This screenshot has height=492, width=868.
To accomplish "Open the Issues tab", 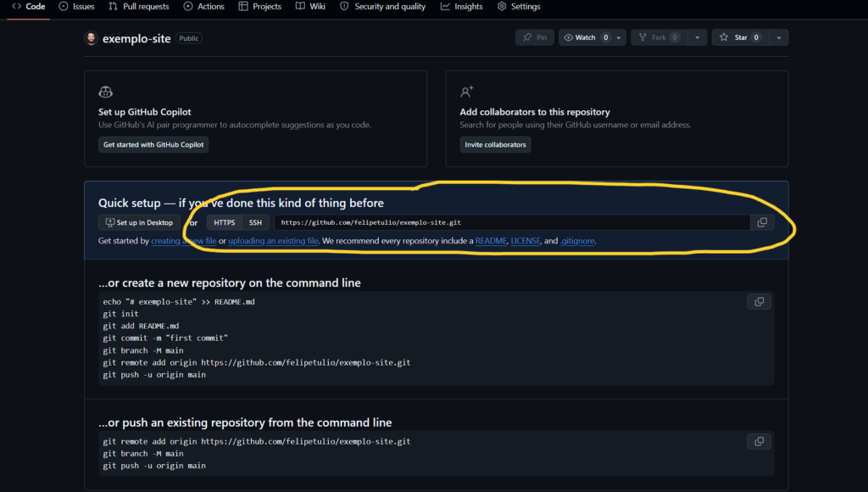I will 76,7.
